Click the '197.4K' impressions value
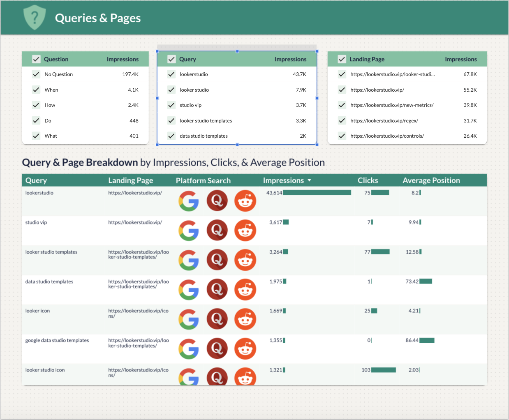 [130, 74]
